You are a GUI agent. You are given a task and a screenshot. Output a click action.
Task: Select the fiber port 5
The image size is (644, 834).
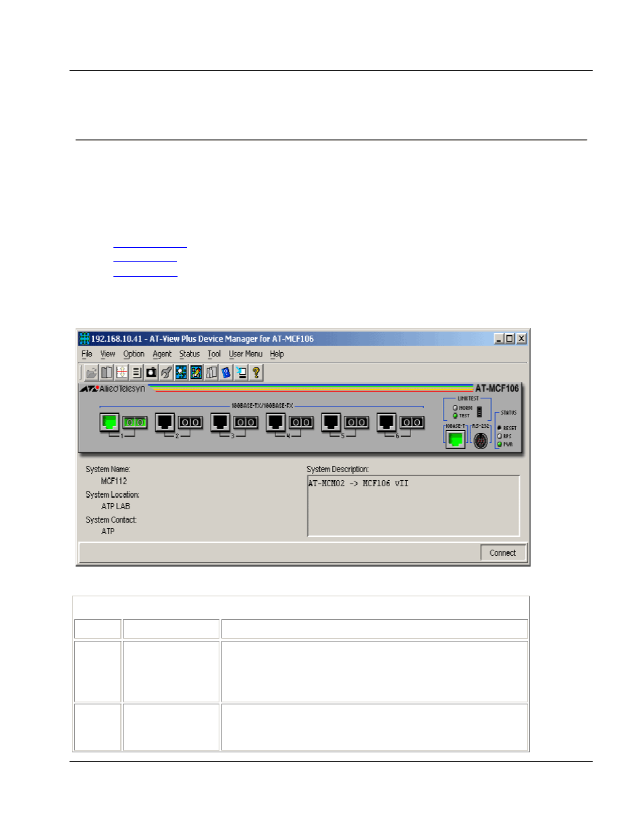click(356, 422)
